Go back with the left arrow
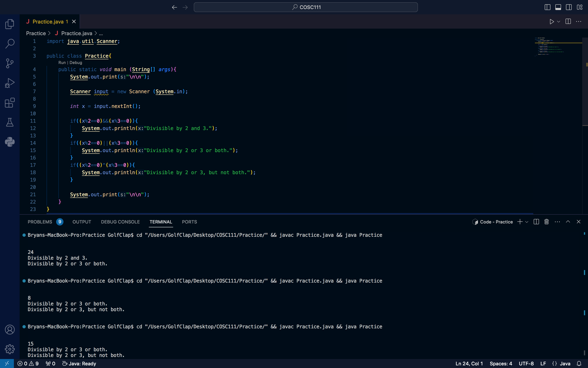588x368 pixels. pos(174,7)
